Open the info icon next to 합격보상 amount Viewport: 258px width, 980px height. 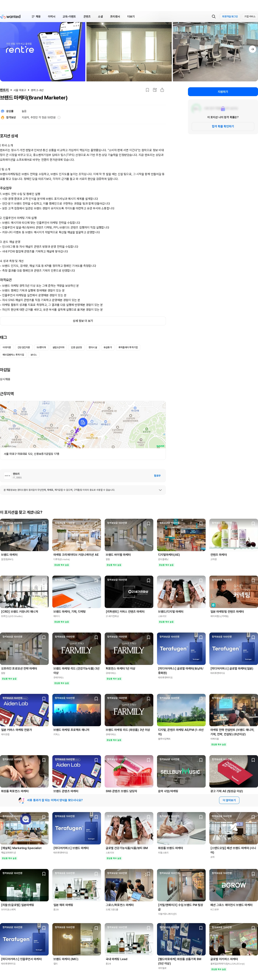59,117
